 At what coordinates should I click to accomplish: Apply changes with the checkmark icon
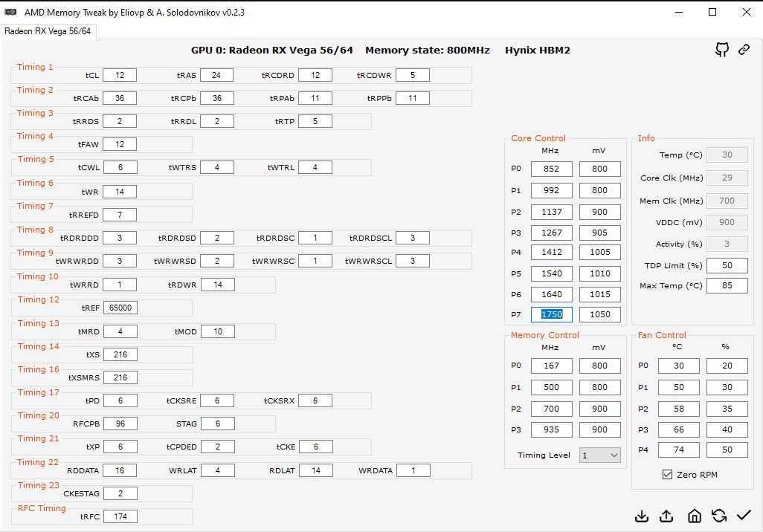[744, 515]
